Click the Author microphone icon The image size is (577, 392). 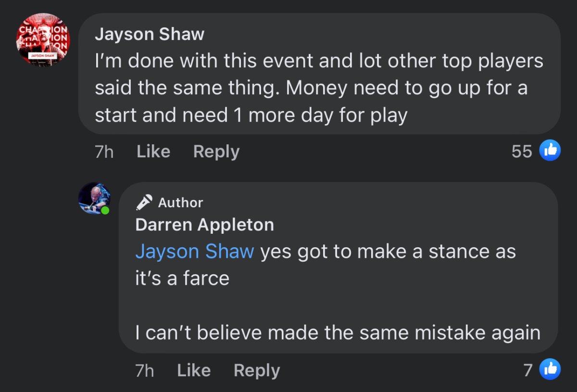point(144,202)
